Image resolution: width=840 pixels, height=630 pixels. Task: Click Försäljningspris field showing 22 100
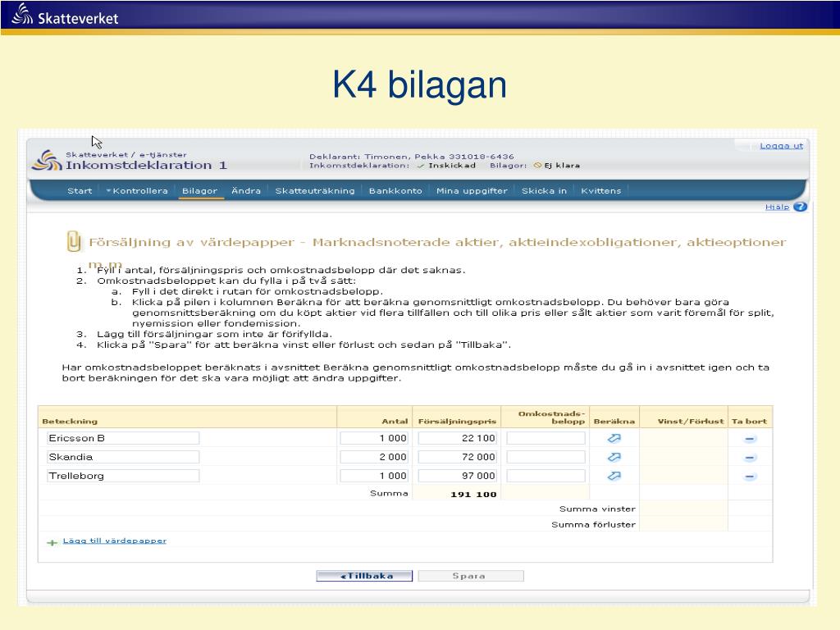[458, 438]
